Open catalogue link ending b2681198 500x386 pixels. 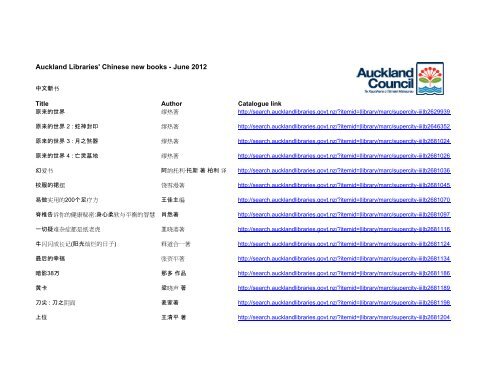[x=344, y=302]
